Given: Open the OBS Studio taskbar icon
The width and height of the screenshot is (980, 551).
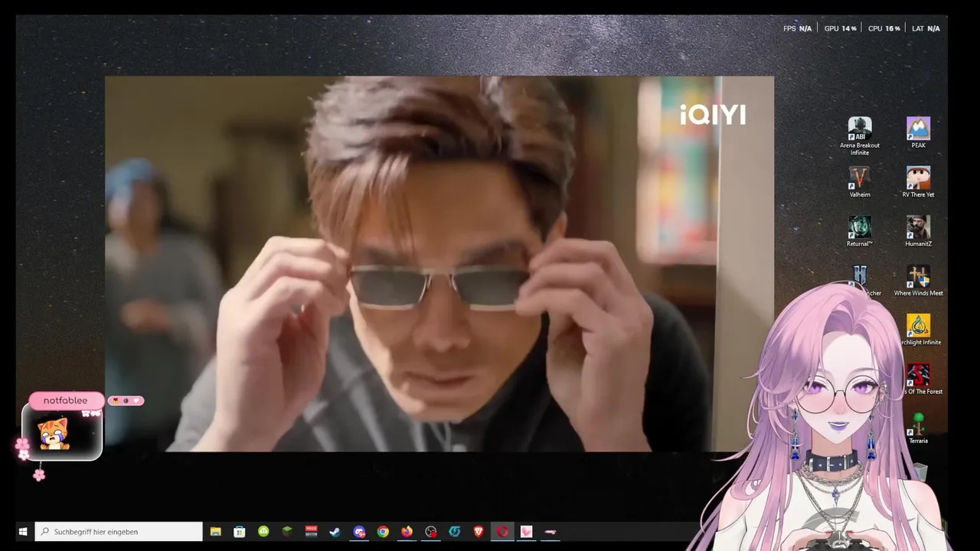Looking at the screenshot, I should pyautogui.click(x=431, y=531).
